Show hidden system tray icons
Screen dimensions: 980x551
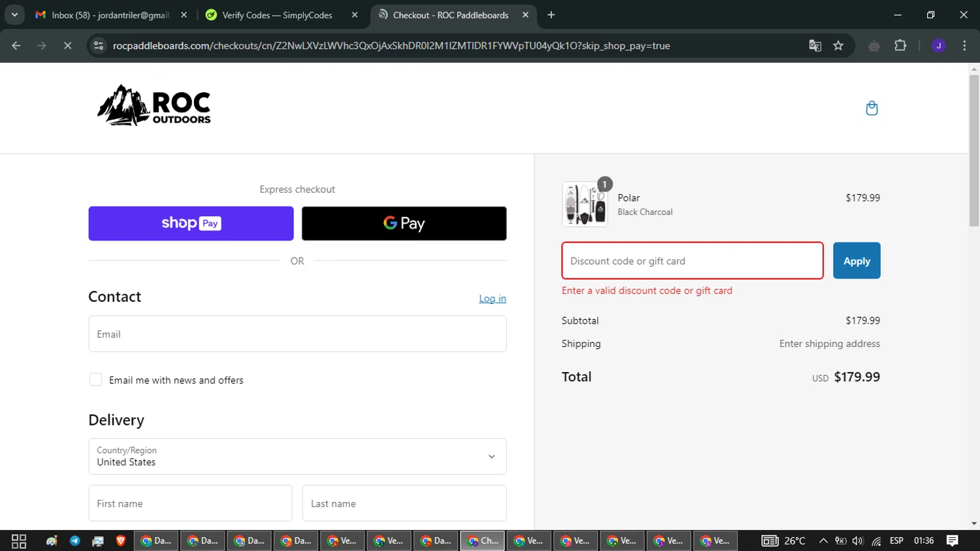tap(823, 541)
